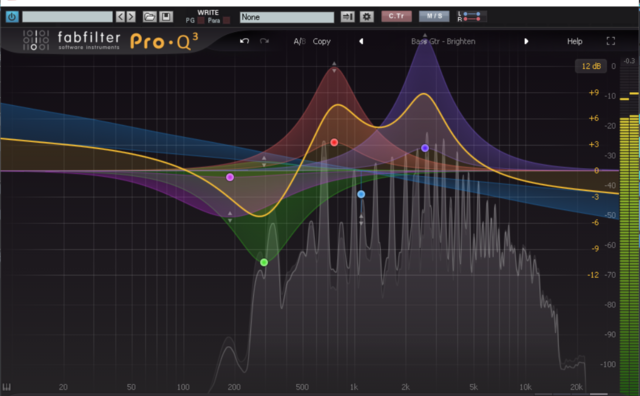The width and height of the screenshot is (640, 396).
Task: Toggle the WRITE Para checkbox
Action: point(227,20)
